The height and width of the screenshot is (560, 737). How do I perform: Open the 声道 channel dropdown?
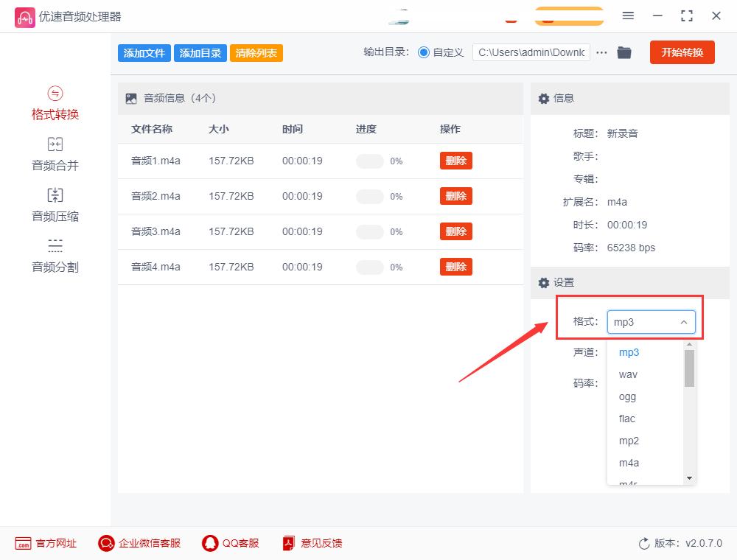(651, 352)
